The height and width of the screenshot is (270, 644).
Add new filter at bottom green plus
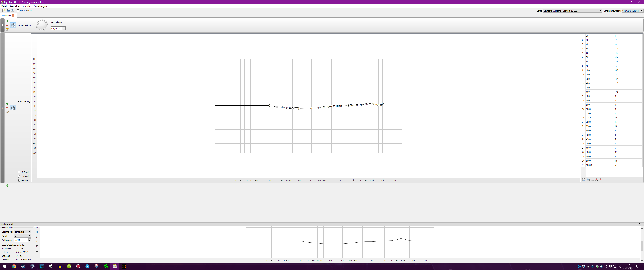click(x=7, y=186)
